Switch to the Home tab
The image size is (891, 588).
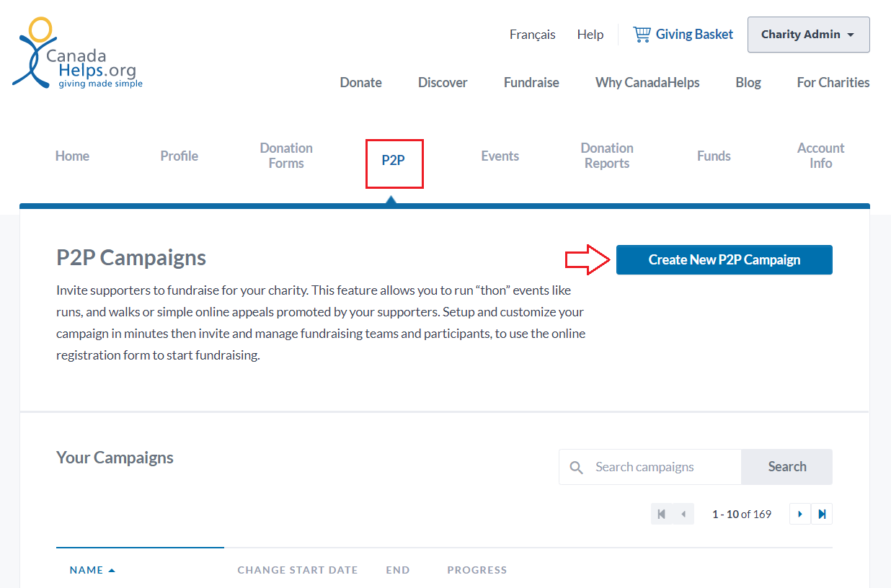click(72, 156)
